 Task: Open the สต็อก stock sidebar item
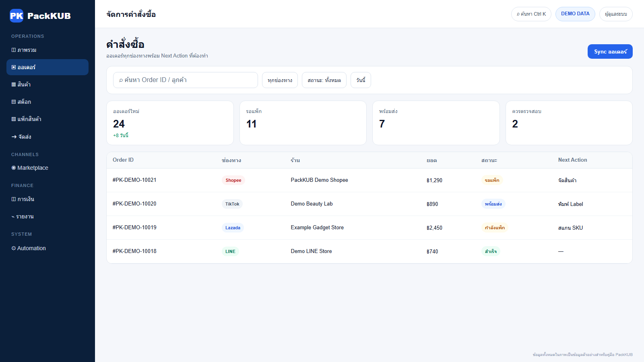coord(47,102)
